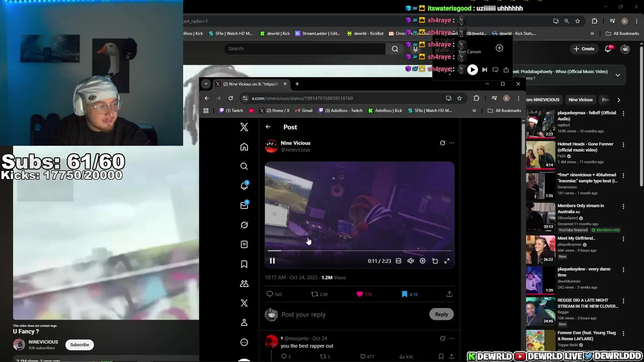The width and height of the screenshot is (644, 362).
Task: Mute the tweet video volume
Action: pos(411,261)
